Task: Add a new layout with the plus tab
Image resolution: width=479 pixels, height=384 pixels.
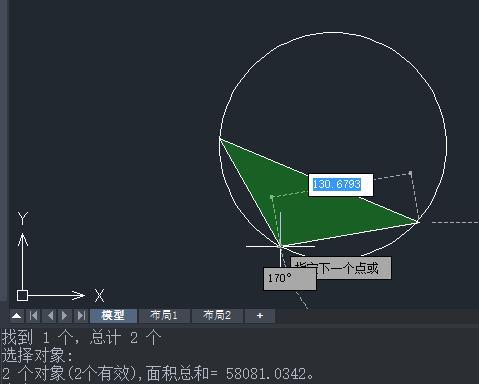Action: click(260, 315)
